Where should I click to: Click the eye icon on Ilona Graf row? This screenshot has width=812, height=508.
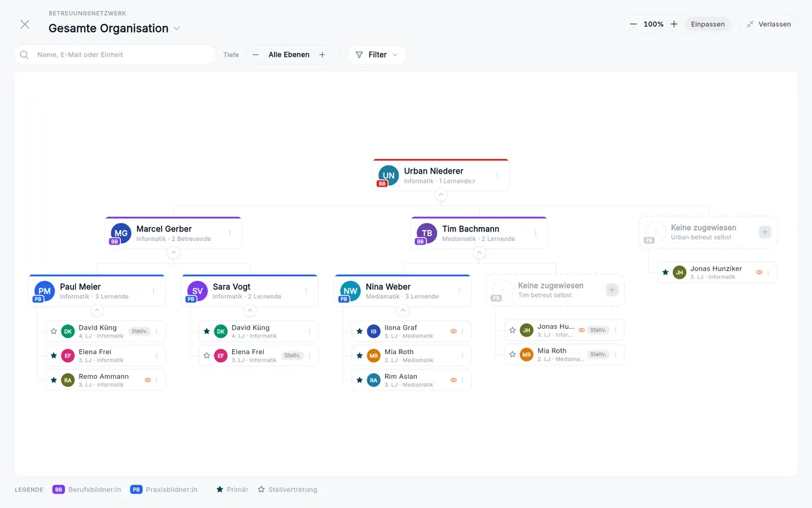click(454, 331)
